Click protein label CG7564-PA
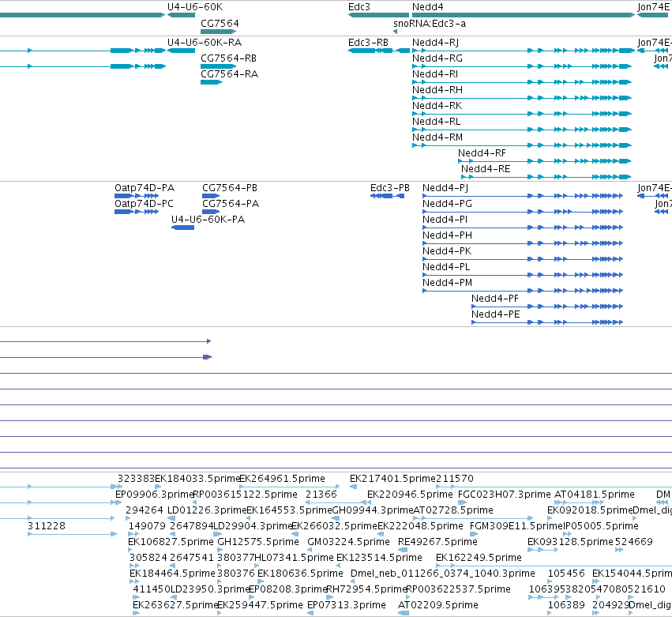Viewport: 672px width, 617px height. (x=231, y=203)
